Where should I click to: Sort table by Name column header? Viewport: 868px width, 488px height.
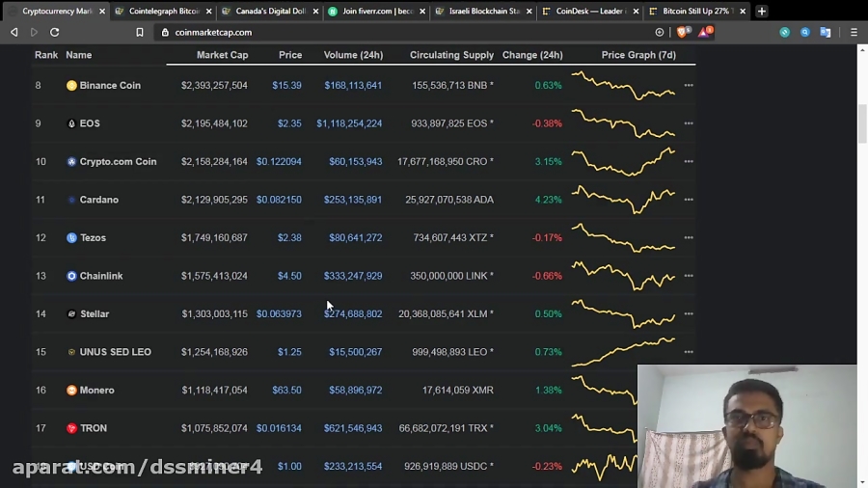click(x=79, y=55)
